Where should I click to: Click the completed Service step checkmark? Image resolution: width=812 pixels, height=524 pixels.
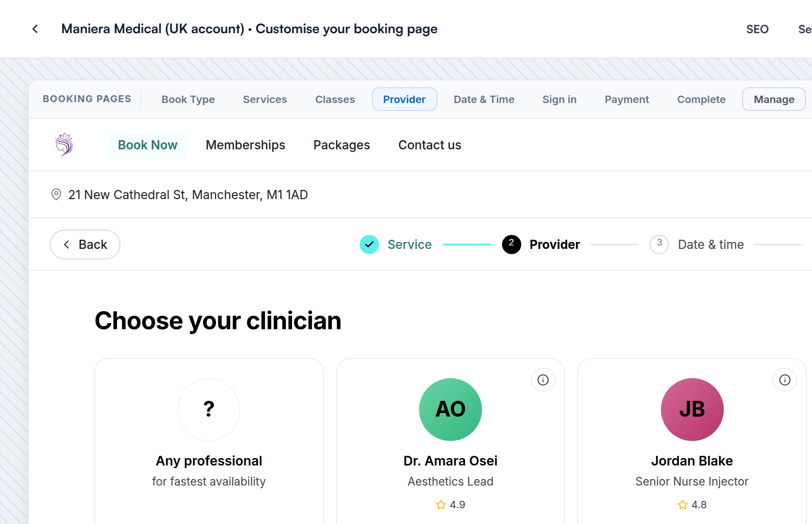pyautogui.click(x=369, y=245)
